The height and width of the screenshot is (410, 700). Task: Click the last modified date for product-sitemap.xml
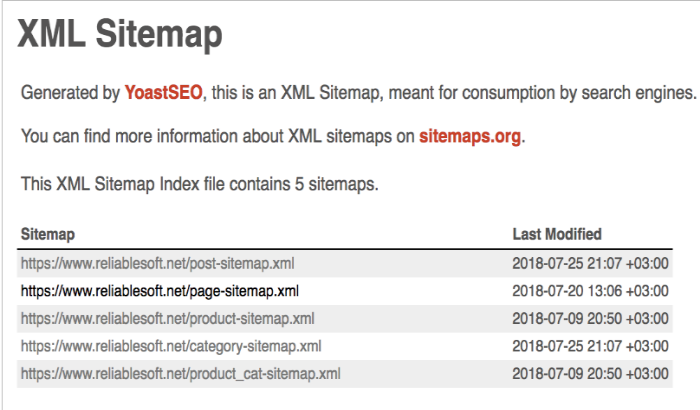pos(590,319)
